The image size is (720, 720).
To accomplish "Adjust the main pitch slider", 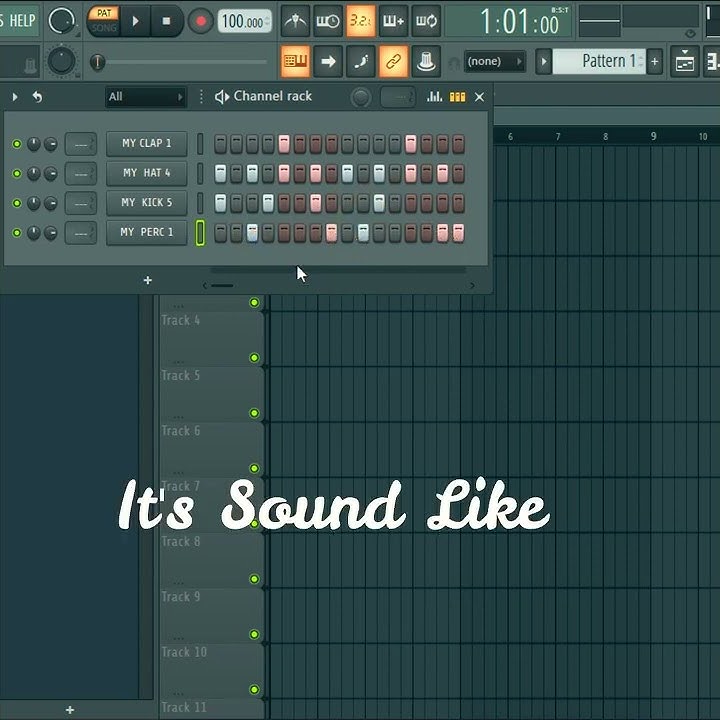I will [x=97, y=62].
